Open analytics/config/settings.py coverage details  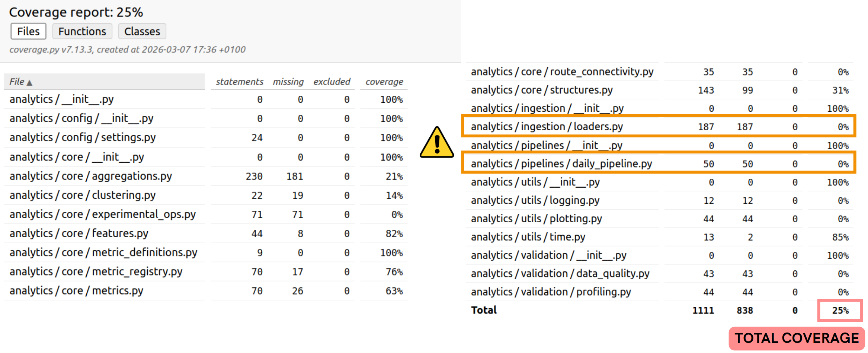[83, 137]
